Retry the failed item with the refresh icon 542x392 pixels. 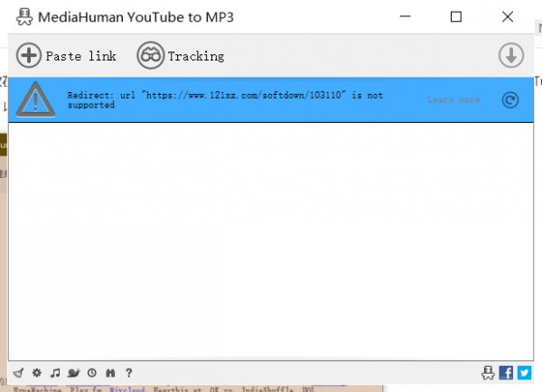pyautogui.click(x=510, y=100)
